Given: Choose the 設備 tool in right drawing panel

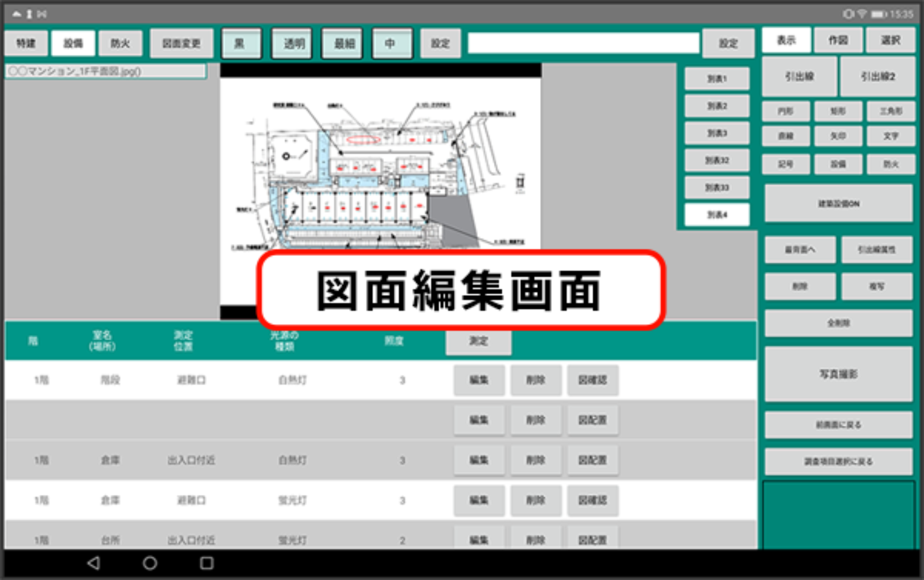Looking at the screenshot, I should point(838,164).
